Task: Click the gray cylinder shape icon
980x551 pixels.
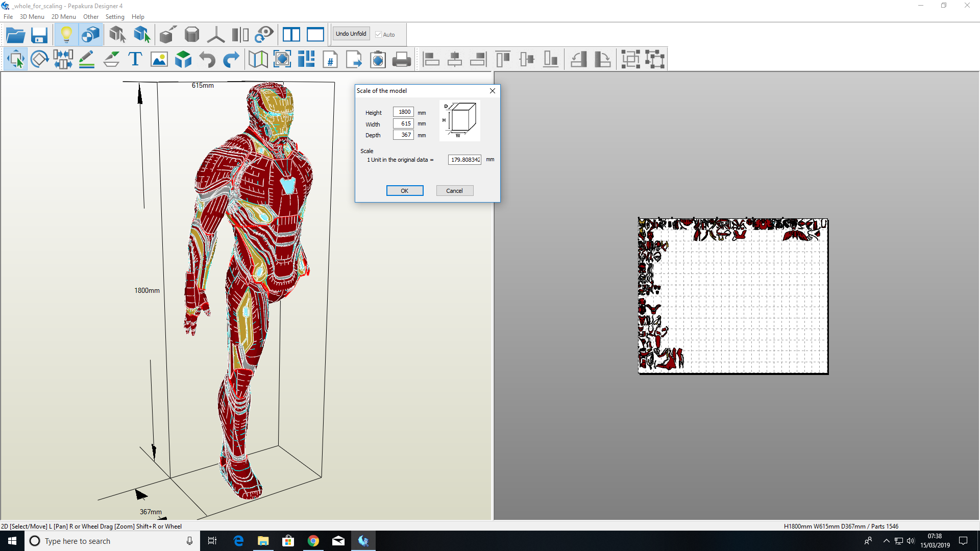Action: click(192, 35)
